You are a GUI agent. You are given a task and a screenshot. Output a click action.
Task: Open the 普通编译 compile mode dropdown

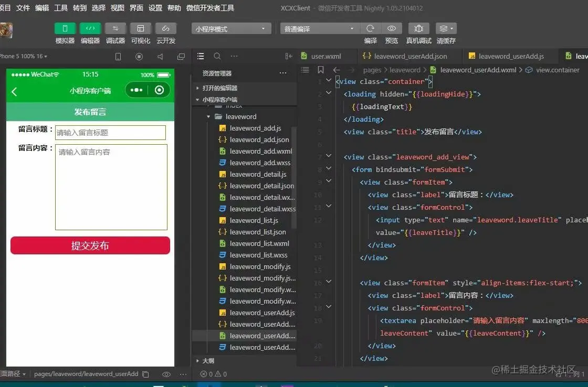[320, 28]
